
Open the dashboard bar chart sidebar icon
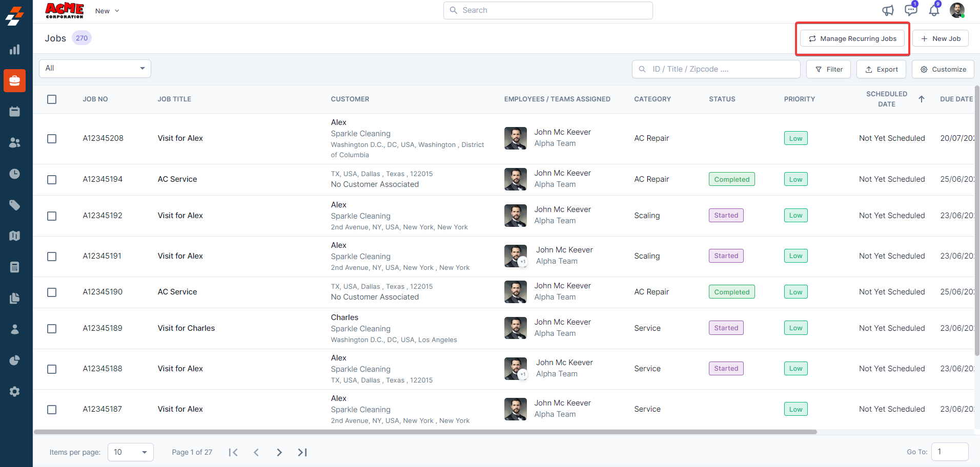[x=15, y=50]
